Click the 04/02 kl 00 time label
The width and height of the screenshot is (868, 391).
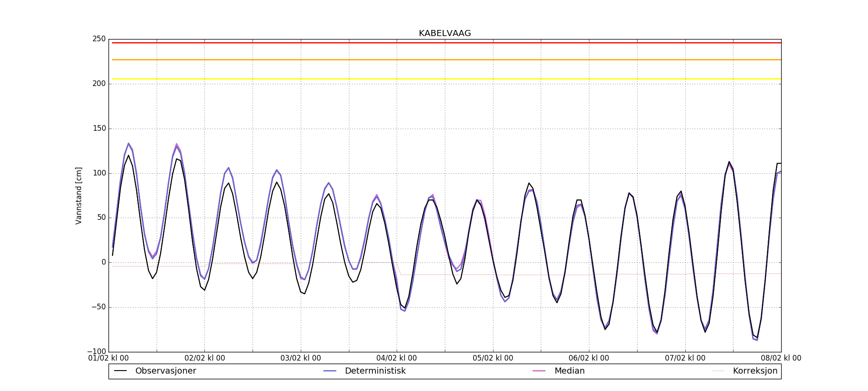click(x=397, y=358)
